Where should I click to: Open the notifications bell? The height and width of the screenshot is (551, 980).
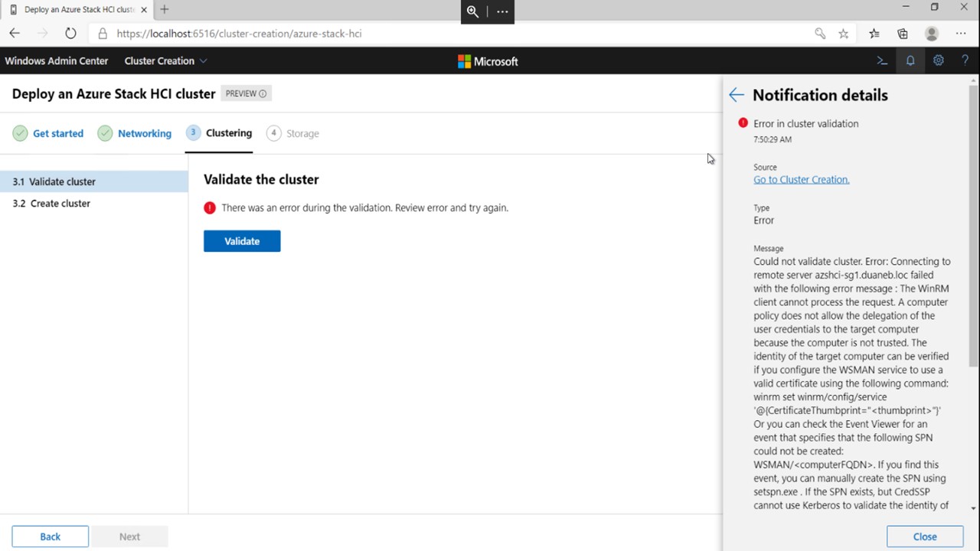coord(910,60)
